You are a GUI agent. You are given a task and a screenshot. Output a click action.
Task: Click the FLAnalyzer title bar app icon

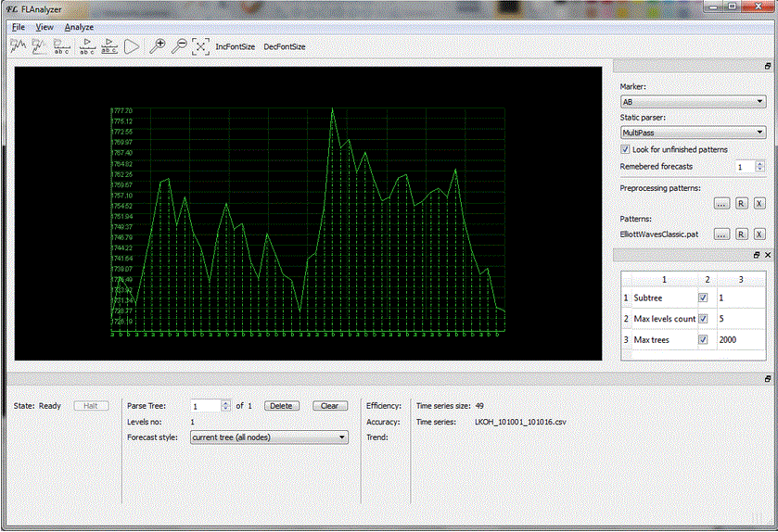click(x=11, y=9)
